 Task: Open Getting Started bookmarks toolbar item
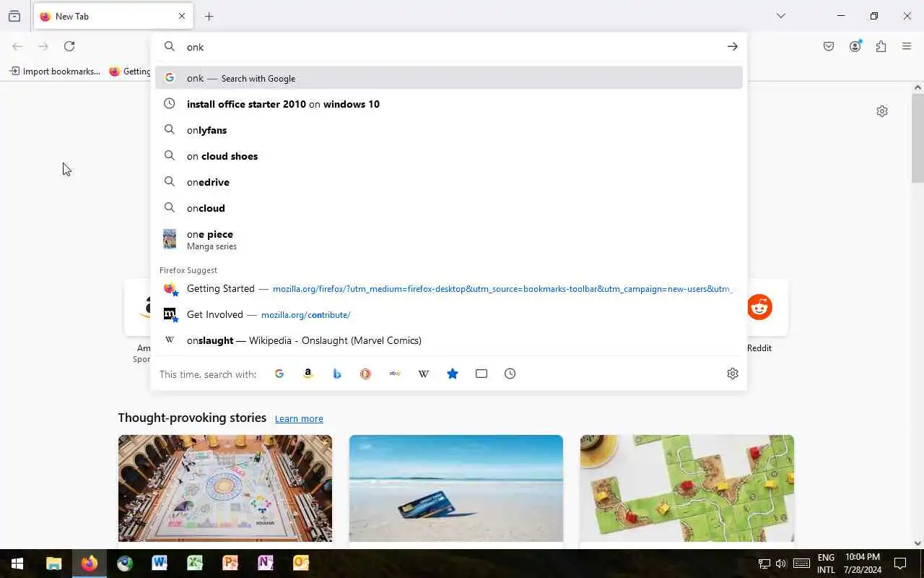tap(130, 72)
